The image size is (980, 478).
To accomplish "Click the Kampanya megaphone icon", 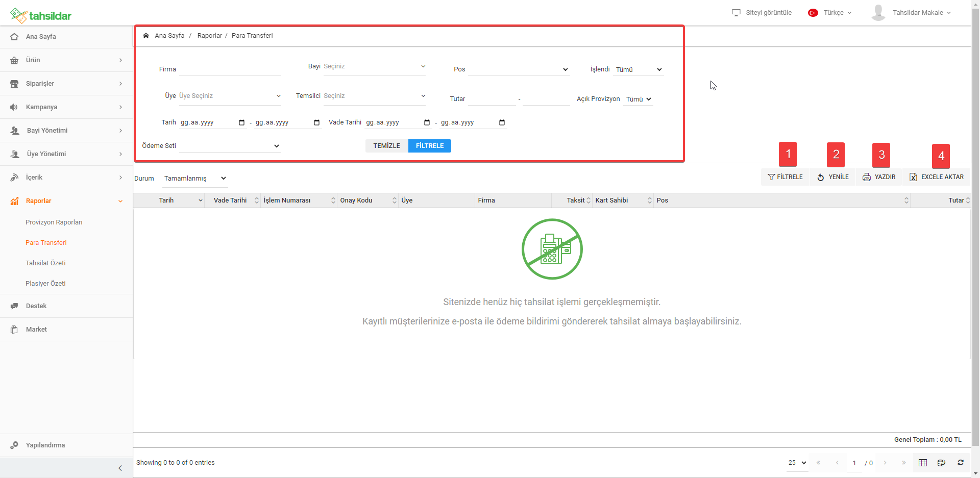I will coord(14,107).
